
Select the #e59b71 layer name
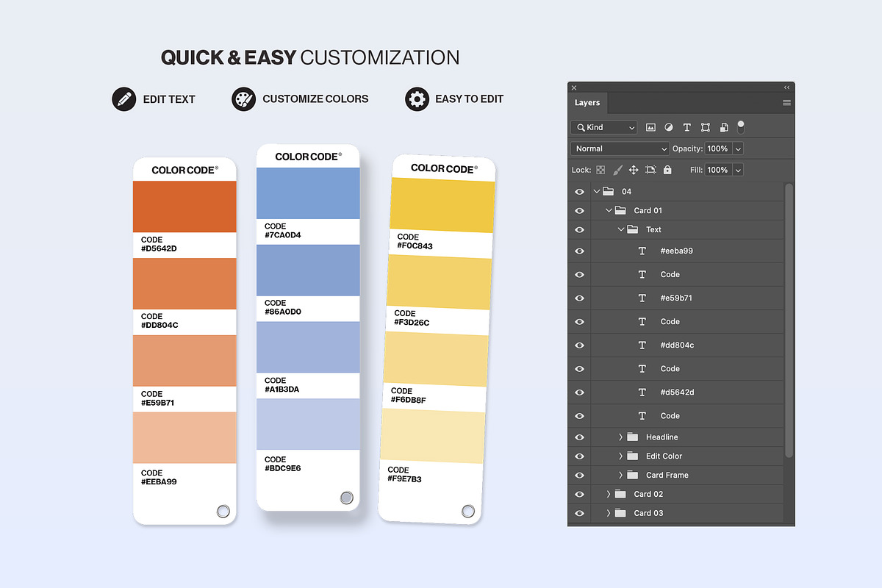[676, 298]
